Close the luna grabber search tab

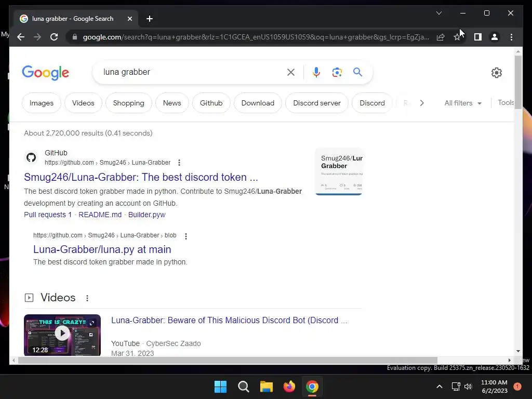tap(129, 19)
